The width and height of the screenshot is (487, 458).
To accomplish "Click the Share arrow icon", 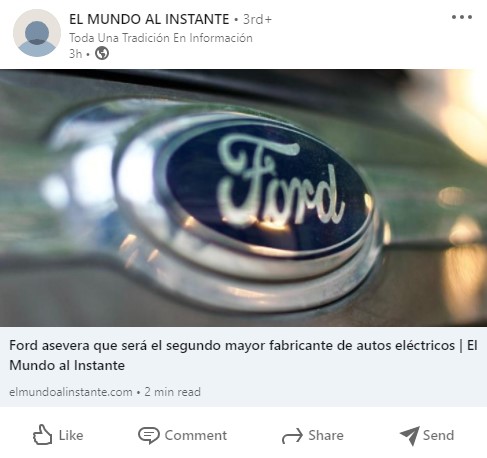I will point(292,436).
